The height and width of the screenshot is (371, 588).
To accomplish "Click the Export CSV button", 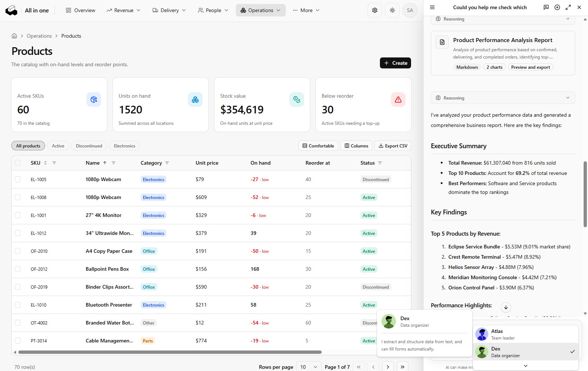I will (393, 146).
